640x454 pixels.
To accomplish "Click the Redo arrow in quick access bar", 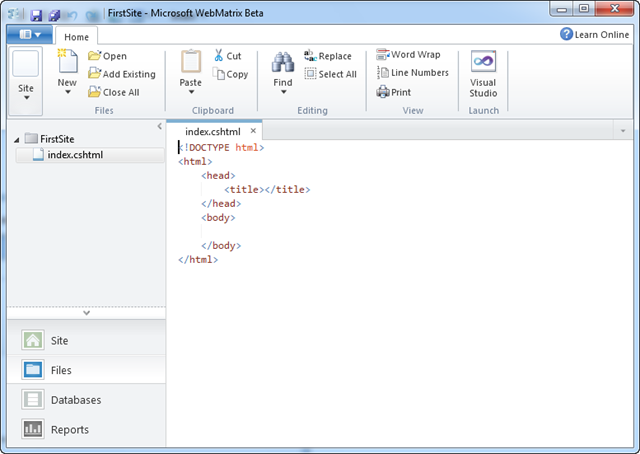I will (x=92, y=15).
